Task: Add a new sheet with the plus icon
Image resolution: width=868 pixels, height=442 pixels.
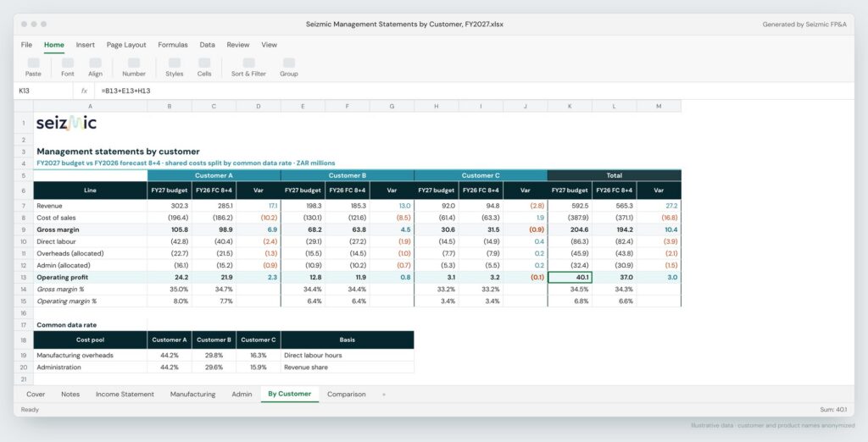Action: pos(384,395)
